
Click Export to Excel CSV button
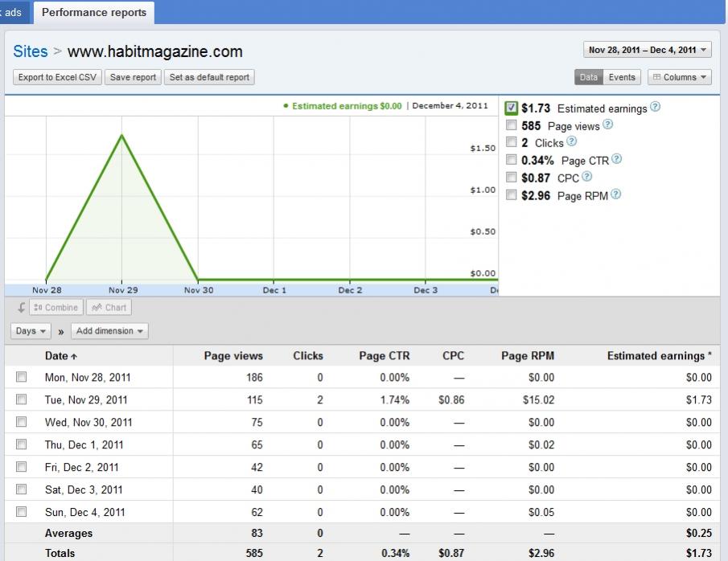pos(58,77)
